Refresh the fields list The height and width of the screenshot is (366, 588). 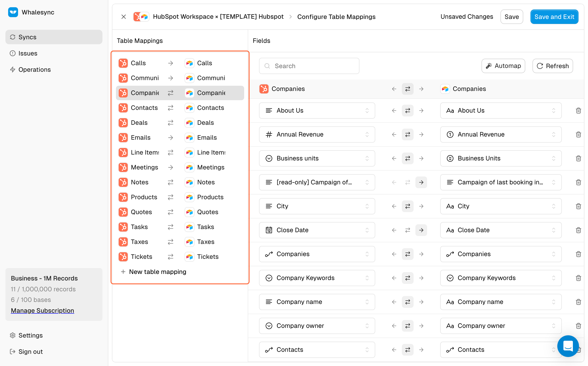pos(552,66)
